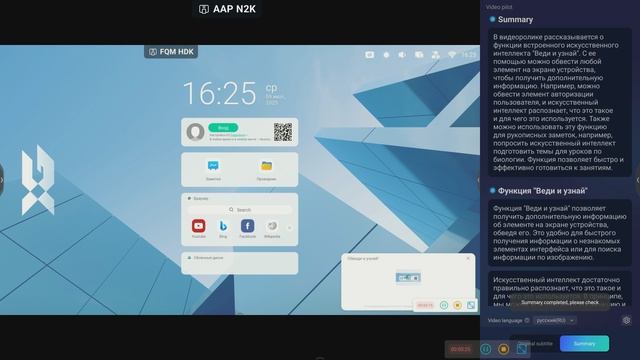Click the Summary gradient button

coord(584,344)
